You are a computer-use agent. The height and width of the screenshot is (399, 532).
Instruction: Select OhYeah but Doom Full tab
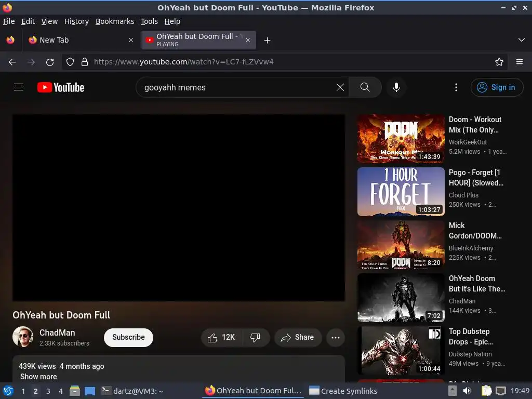tap(198, 40)
